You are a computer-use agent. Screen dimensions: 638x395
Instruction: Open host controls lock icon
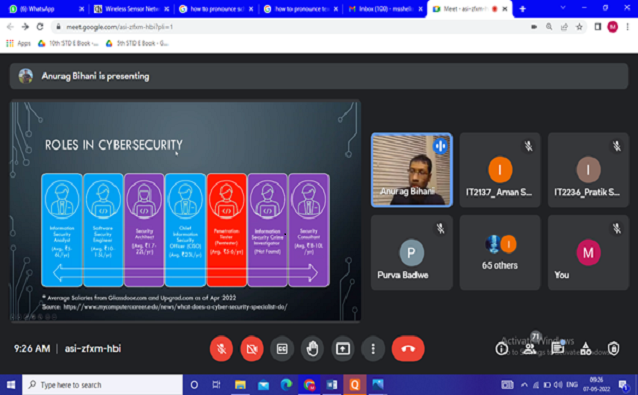pyautogui.click(x=614, y=348)
